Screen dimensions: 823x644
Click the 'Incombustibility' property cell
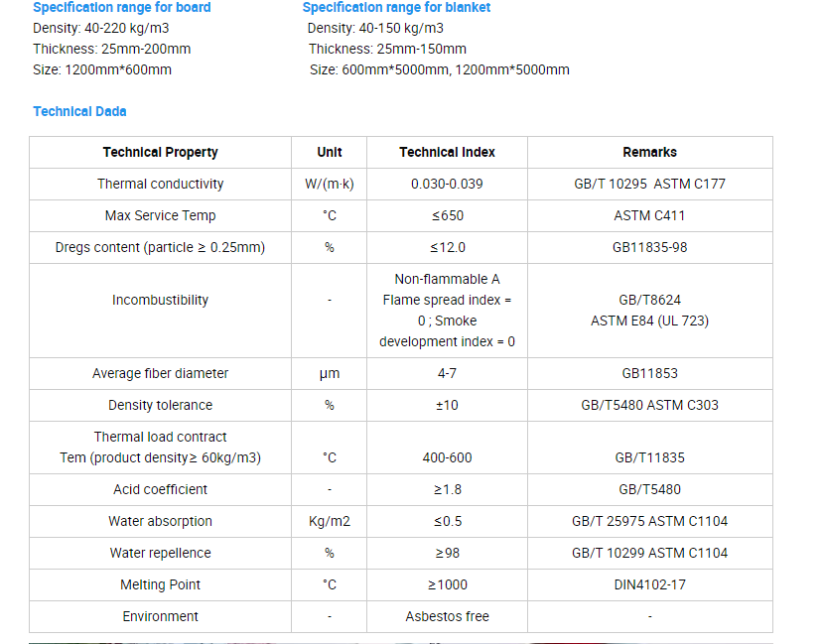[160, 311]
